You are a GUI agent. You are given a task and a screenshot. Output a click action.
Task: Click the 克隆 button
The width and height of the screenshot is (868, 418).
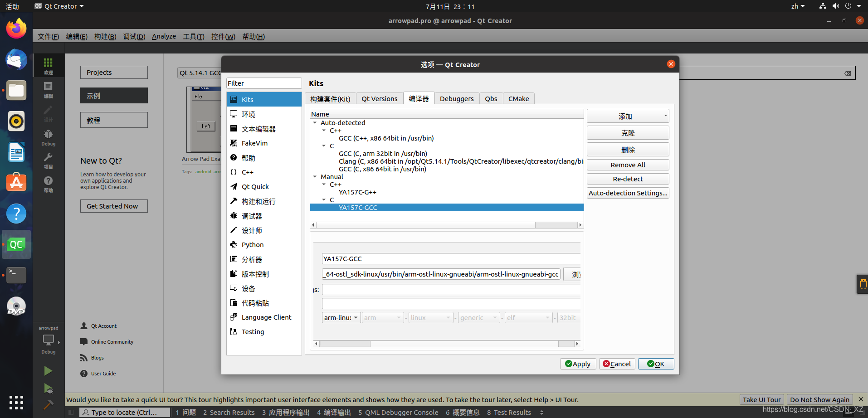pos(628,133)
